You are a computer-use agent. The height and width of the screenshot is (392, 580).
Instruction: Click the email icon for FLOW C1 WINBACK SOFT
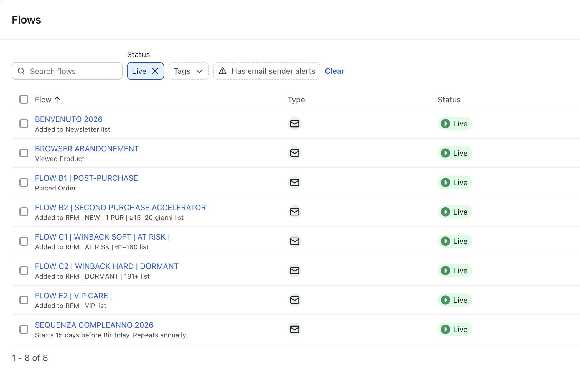294,241
